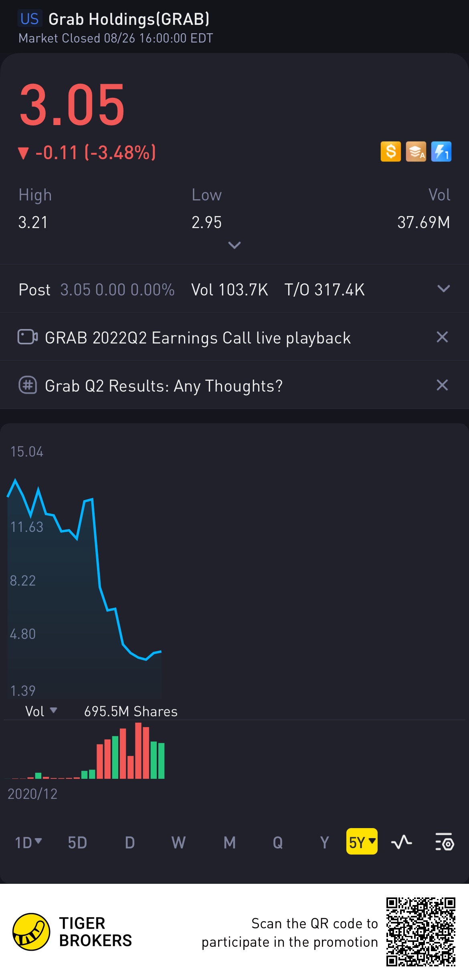This screenshot has height=980, width=469.
Task: Switch chart to W weekly period
Action: click(x=178, y=843)
